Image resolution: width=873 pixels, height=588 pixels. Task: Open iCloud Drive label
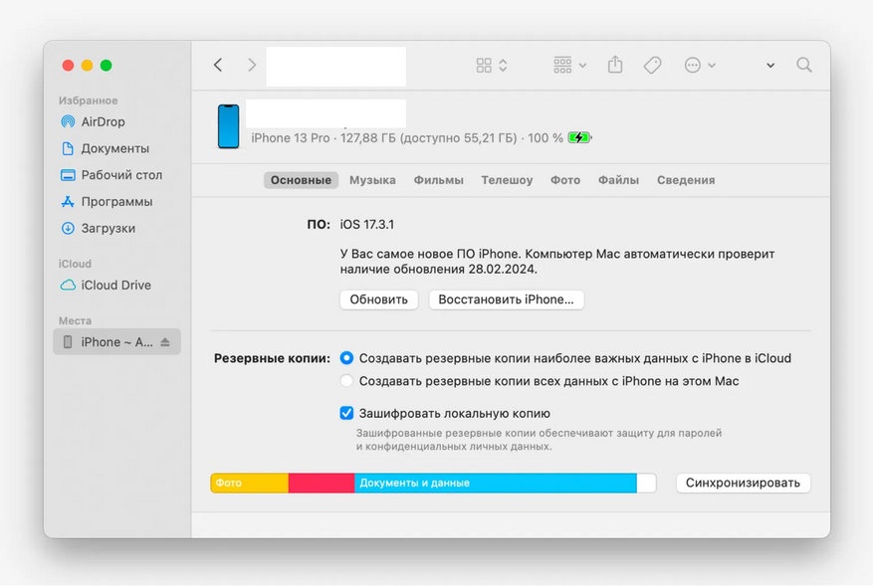tap(115, 285)
